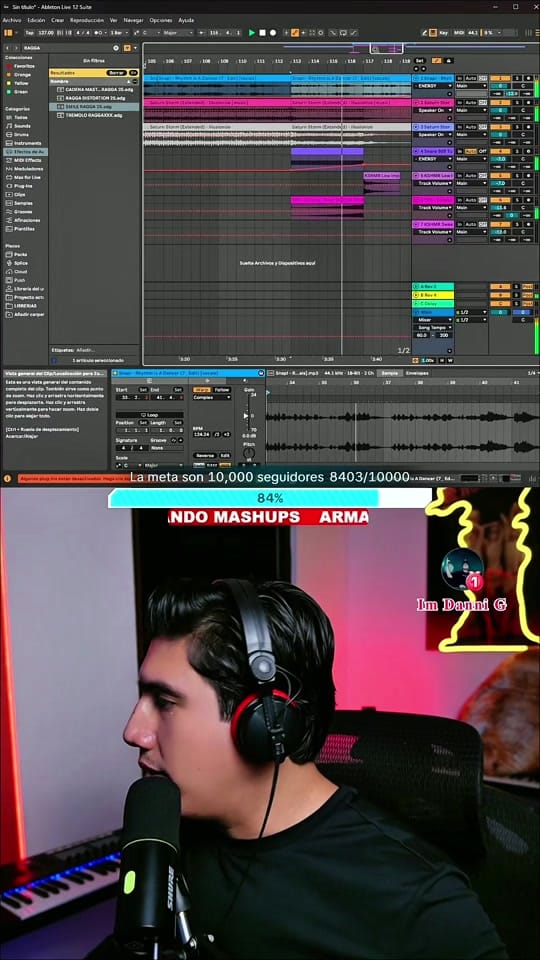Stop playback with the Stop button
Image resolution: width=540 pixels, height=960 pixels.
coord(262,32)
